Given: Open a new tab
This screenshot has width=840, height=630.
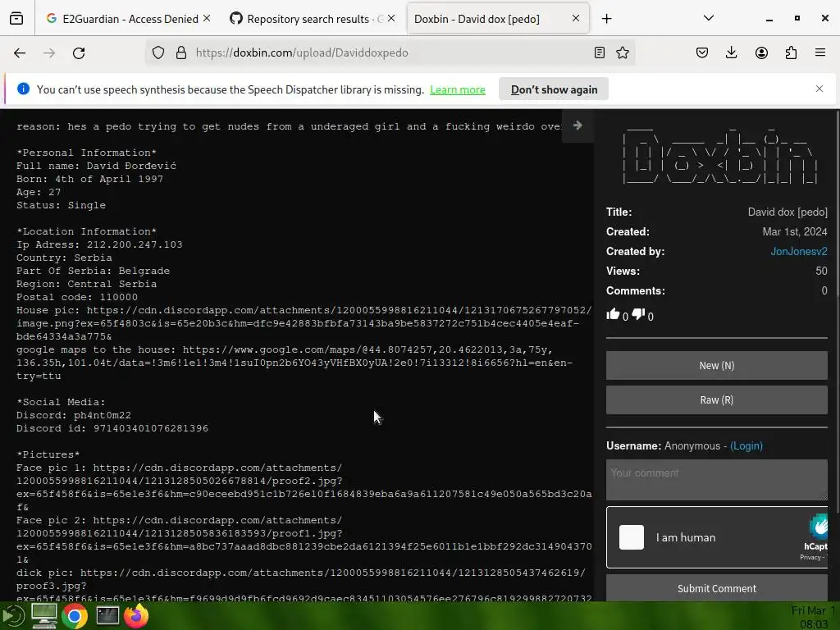Looking at the screenshot, I should (x=606, y=19).
